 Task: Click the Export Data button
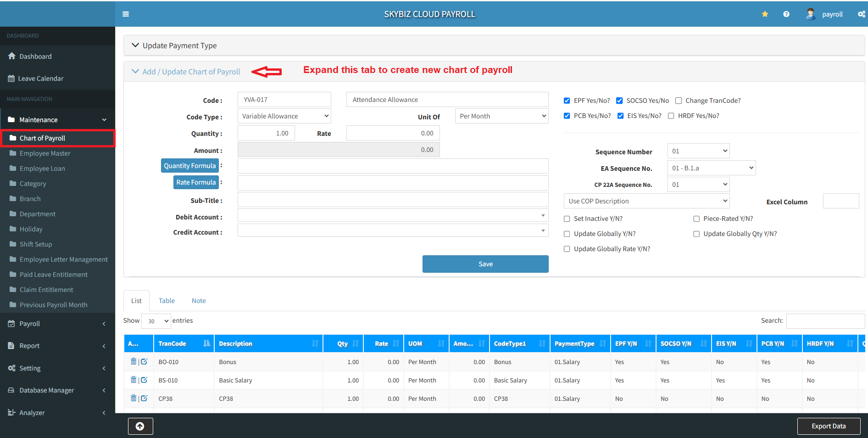(828, 426)
